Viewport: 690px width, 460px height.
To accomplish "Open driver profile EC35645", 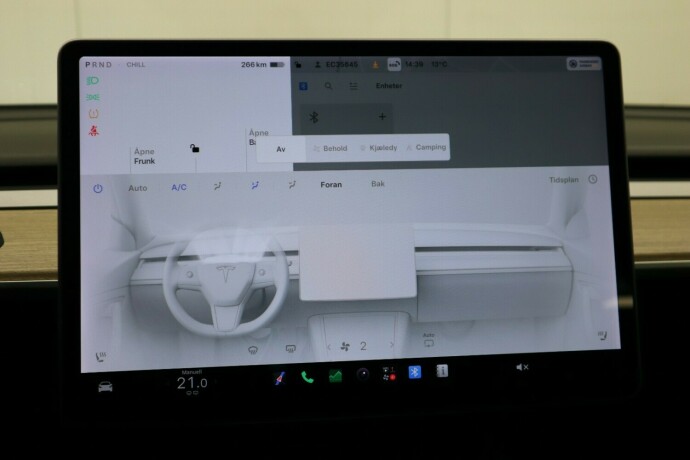I will (336, 65).
